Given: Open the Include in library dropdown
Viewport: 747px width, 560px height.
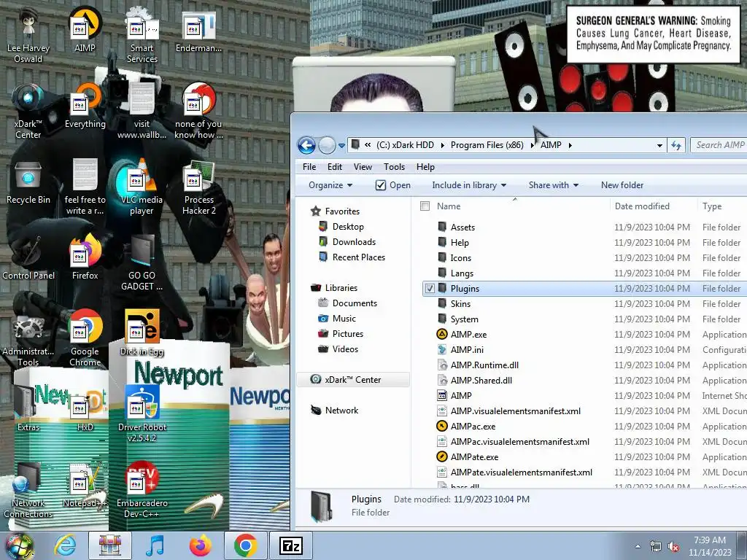Looking at the screenshot, I should [x=469, y=185].
